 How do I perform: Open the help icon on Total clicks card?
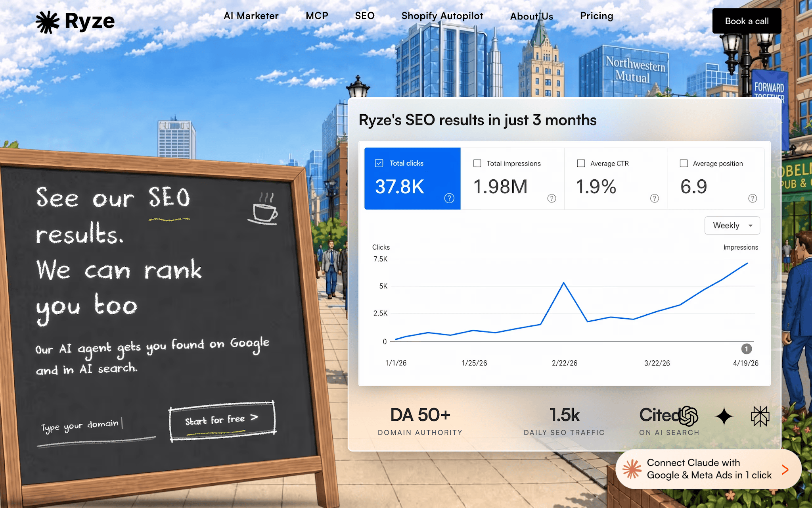coord(449,198)
